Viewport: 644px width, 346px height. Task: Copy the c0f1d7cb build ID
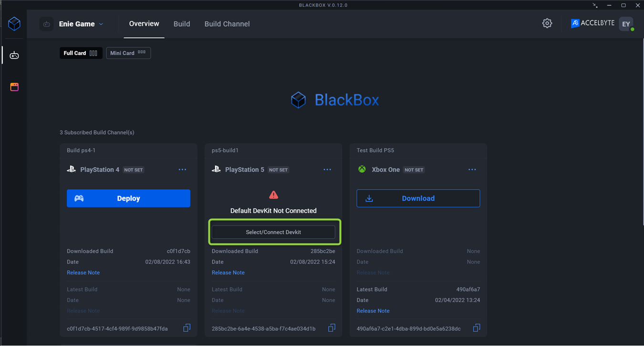coord(187,328)
